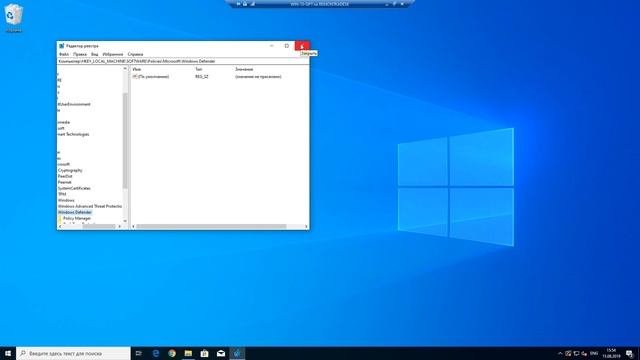Open the taskbar clock and date
This screenshot has height=360, width=640.
(x=611, y=353)
